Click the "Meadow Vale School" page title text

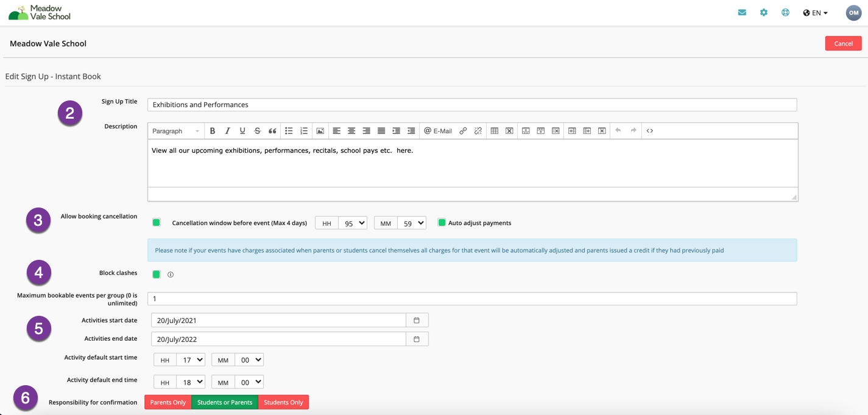coord(48,44)
